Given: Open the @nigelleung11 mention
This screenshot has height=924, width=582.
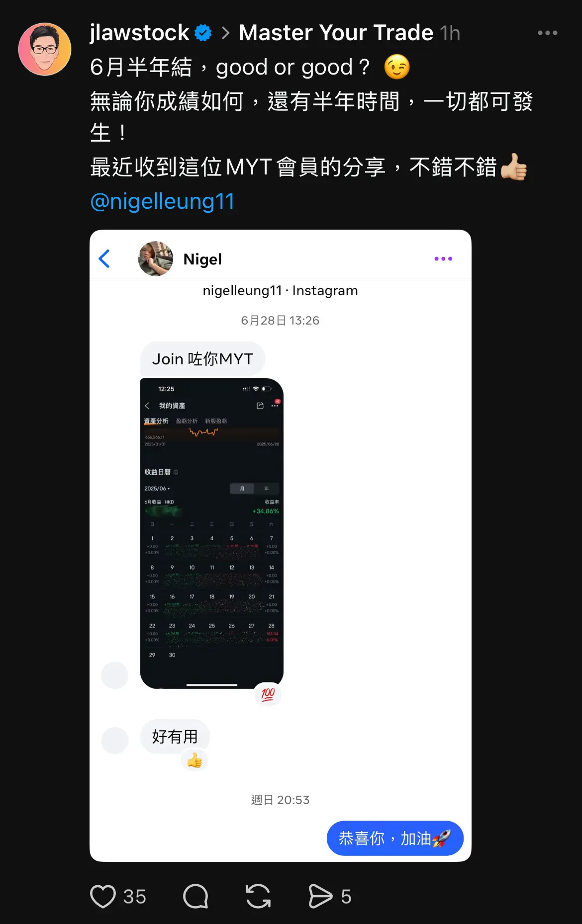Looking at the screenshot, I should coord(162,201).
